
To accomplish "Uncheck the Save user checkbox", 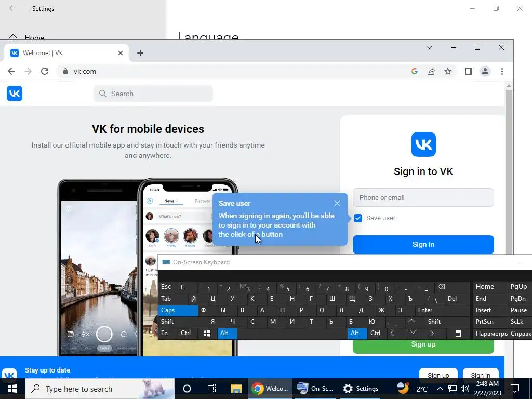I will pyautogui.click(x=358, y=218).
